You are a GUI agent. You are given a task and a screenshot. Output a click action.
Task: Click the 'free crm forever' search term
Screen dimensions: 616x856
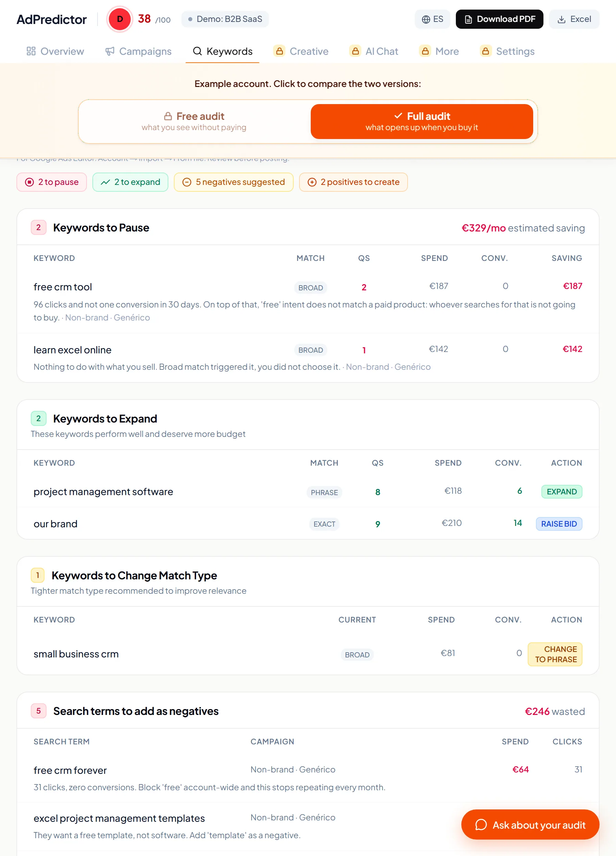pos(70,770)
